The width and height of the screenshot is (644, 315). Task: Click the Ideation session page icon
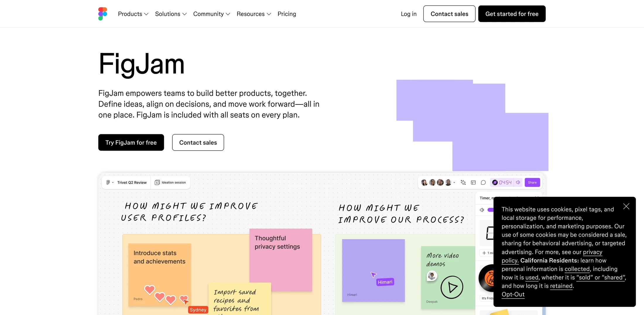[157, 183]
